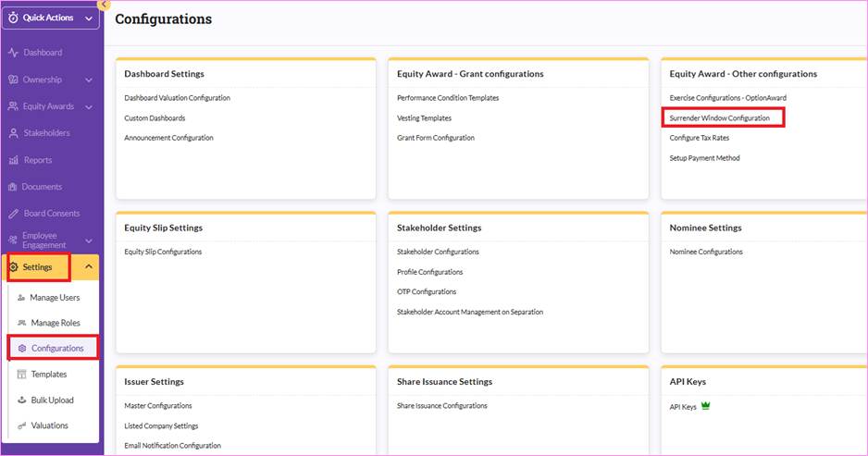Expand the Employee Engagement chevron
This screenshot has width=868, height=456.
[89, 240]
